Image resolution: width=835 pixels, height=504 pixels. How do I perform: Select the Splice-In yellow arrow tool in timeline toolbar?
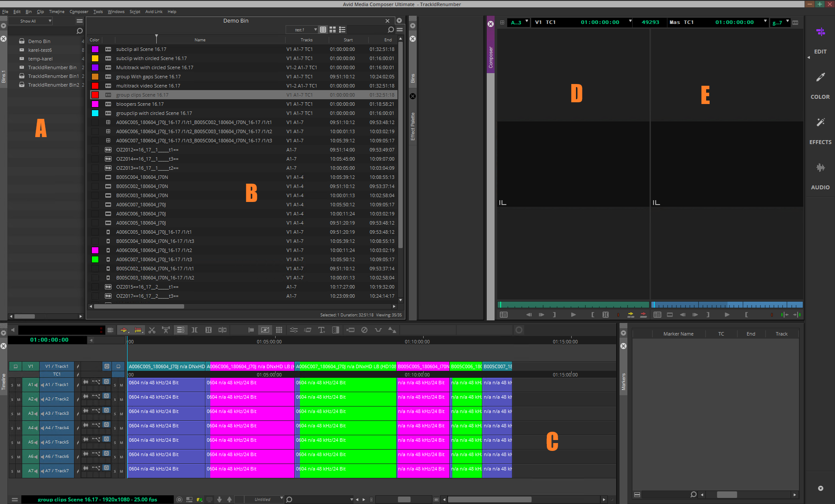[x=124, y=330]
